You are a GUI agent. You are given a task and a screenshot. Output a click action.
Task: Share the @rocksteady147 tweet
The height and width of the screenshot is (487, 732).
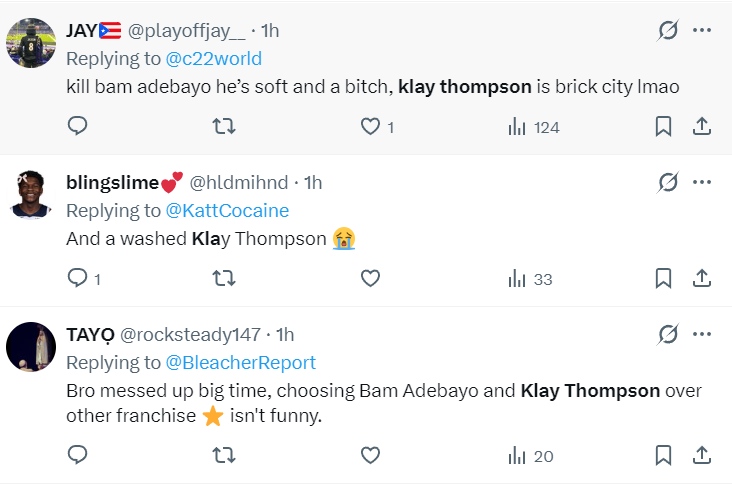702,455
